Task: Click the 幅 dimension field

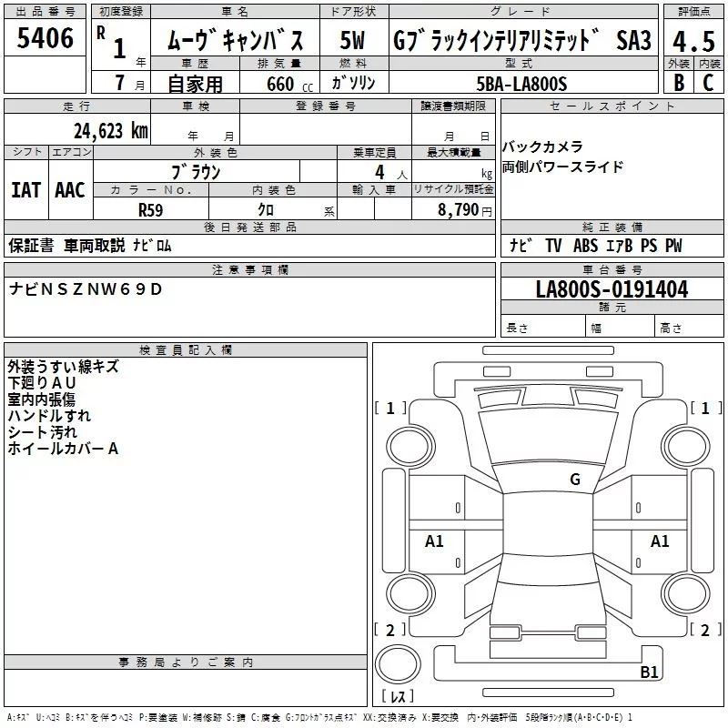Action: [621, 328]
